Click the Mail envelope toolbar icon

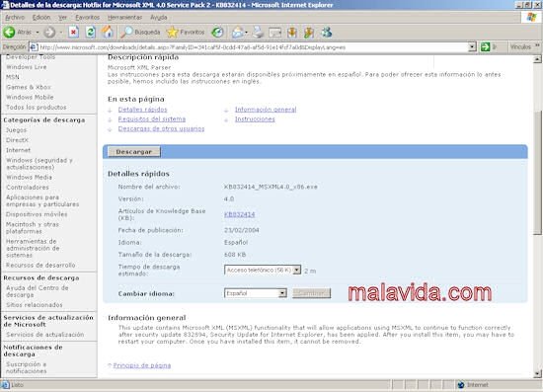(x=238, y=33)
